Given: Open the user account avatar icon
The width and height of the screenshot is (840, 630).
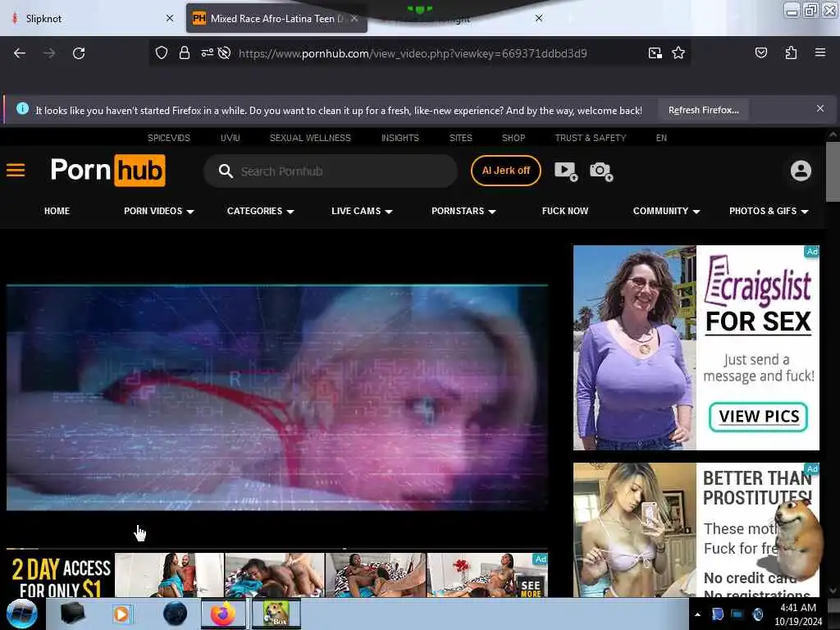Looking at the screenshot, I should tap(801, 171).
